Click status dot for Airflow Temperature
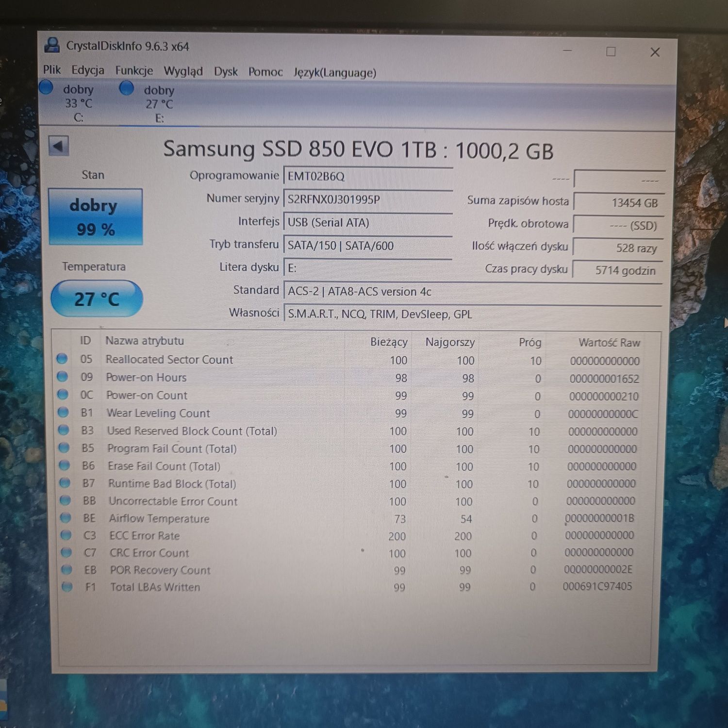Screen dimensions: 728x728 (x=66, y=517)
